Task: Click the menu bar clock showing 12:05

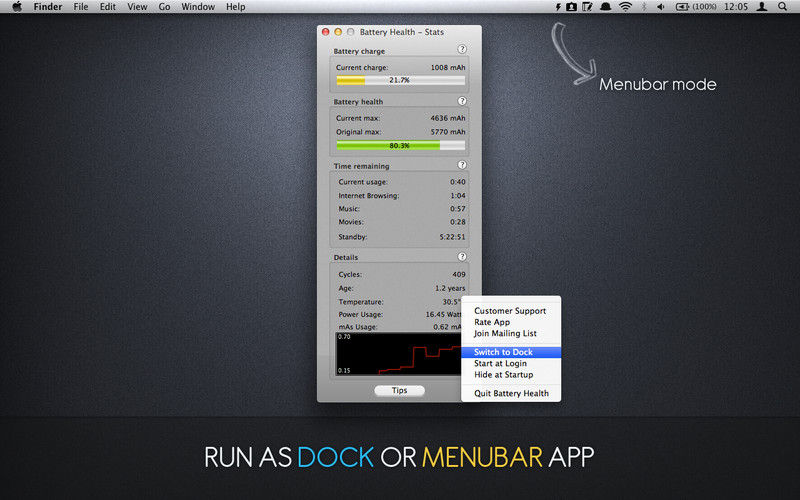Action: (736, 7)
